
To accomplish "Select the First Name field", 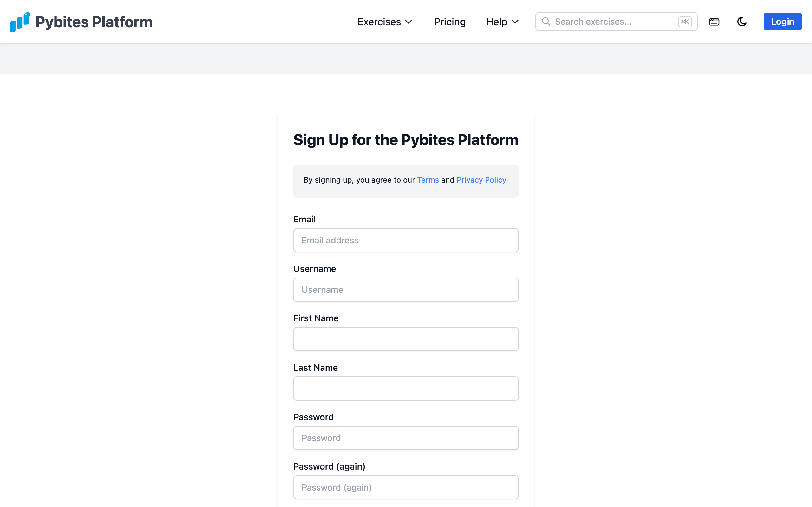I will (x=406, y=339).
